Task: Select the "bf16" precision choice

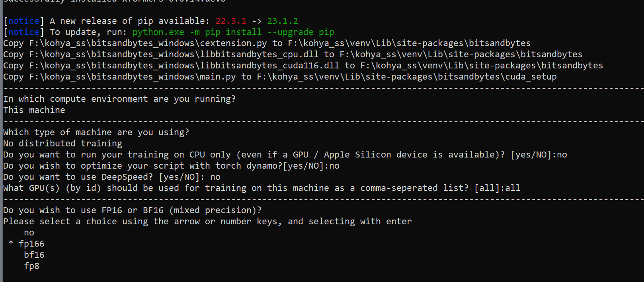Action: [x=34, y=255]
